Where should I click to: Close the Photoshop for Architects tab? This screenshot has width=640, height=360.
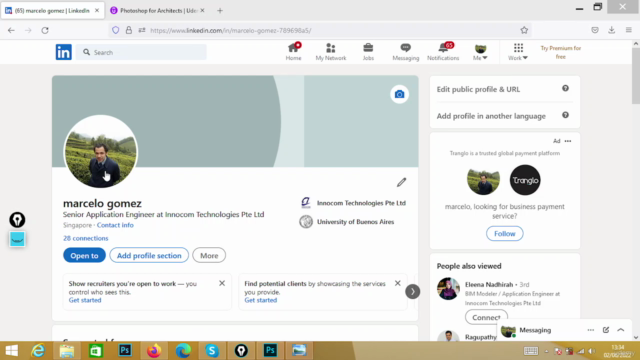[202, 10]
